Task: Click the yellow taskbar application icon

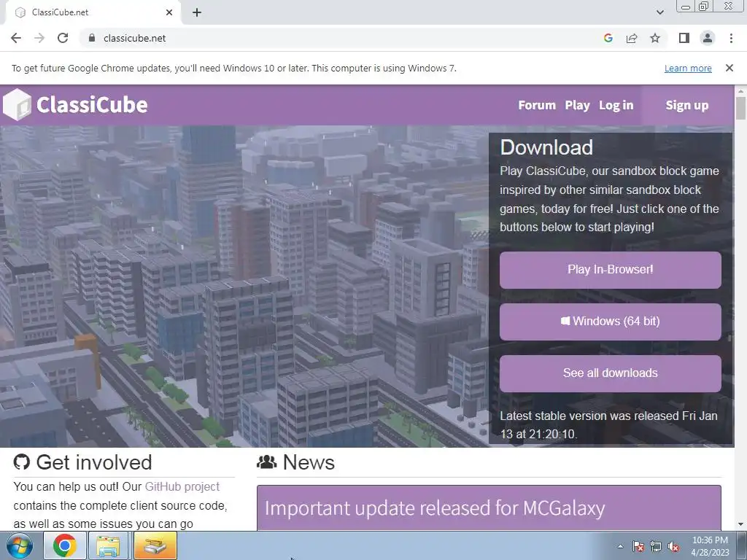Action: coord(155,546)
